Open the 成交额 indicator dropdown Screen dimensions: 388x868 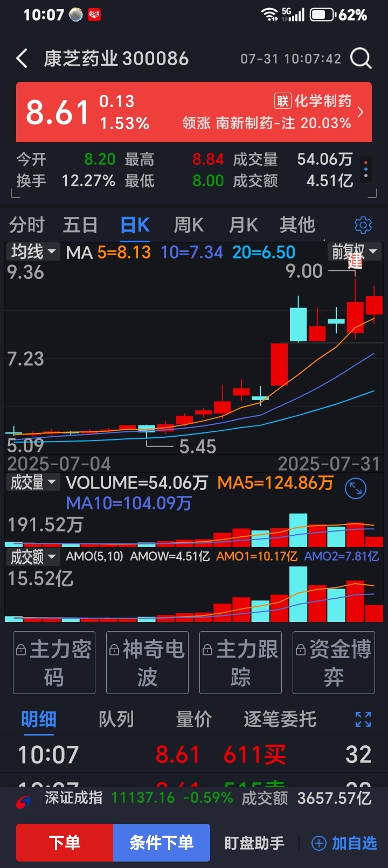(33, 557)
